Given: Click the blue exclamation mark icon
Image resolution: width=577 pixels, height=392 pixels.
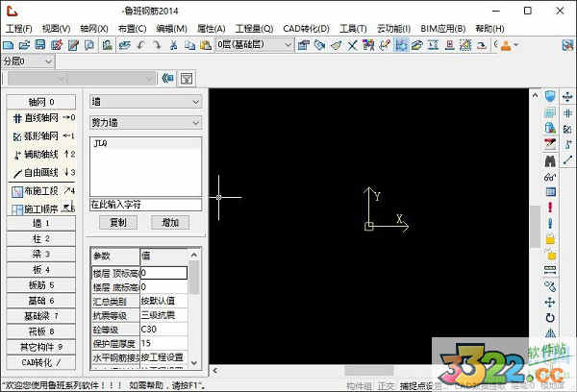Looking at the screenshot, I should click(550, 223).
